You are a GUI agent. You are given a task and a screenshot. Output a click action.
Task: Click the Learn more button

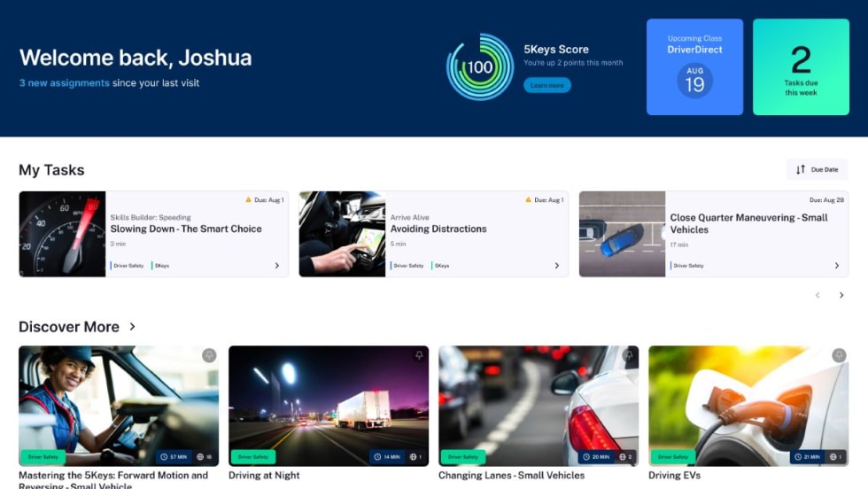(547, 85)
